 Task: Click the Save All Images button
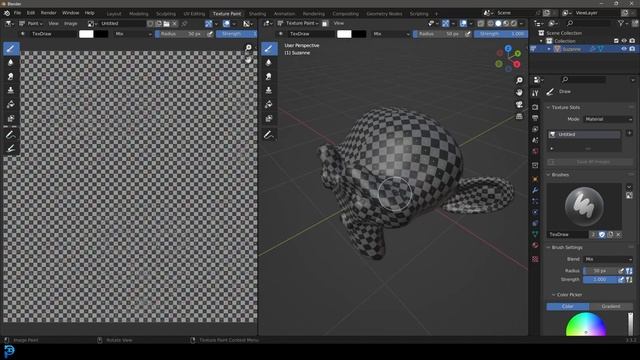tap(589, 162)
